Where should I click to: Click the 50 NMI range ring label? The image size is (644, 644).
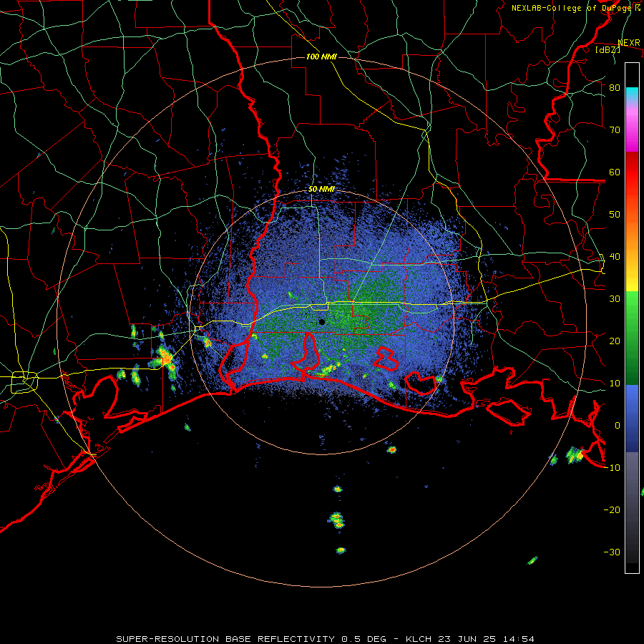321,190
